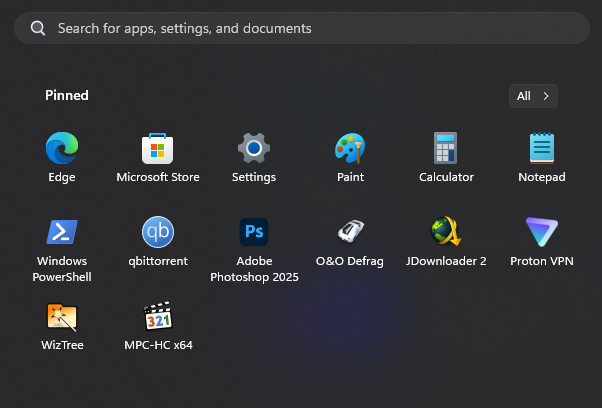Launch the O&O Defrag icon
Screen dimensions: 602x408
pyautogui.click(x=350, y=231)
